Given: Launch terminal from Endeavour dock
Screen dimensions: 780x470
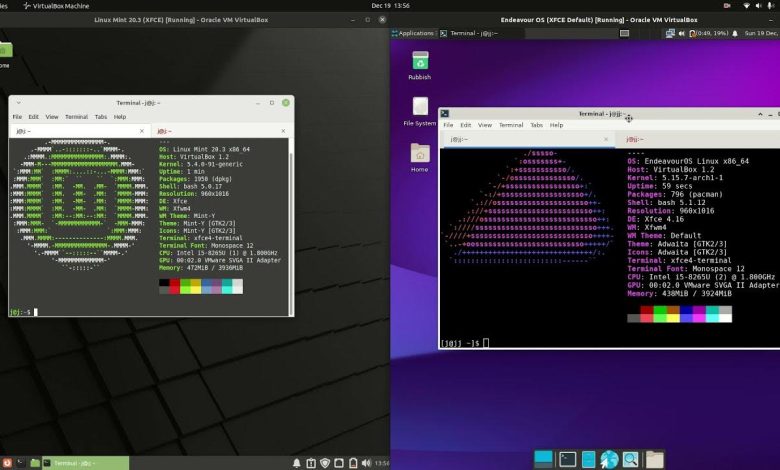Looking at the screenshot, I should tap(568, 459).
